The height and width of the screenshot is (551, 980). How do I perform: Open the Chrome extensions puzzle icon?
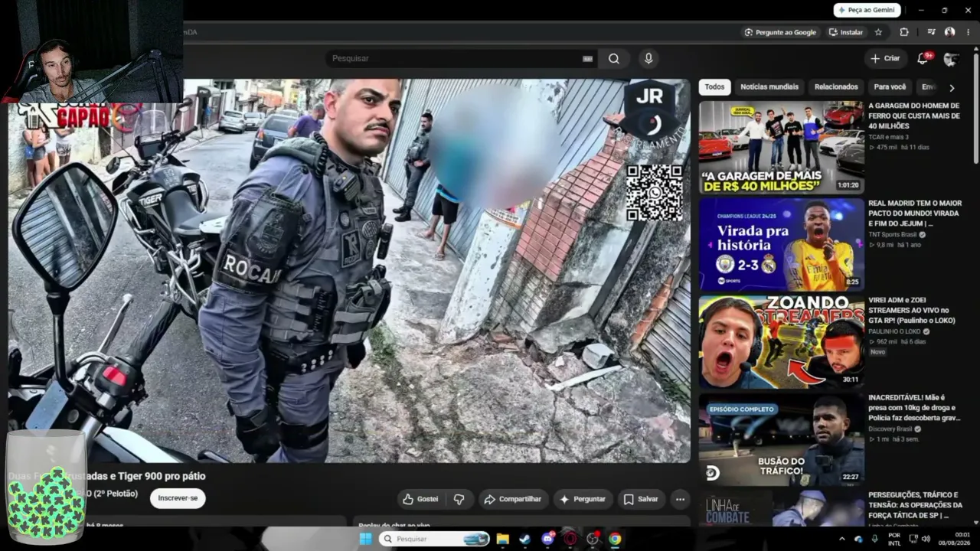(x=904, y=32)
